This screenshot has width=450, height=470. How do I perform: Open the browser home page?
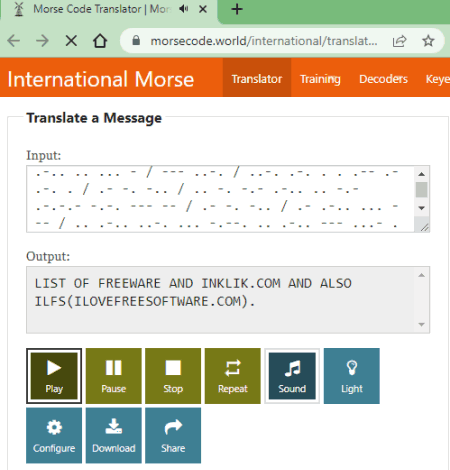(100, 41)
